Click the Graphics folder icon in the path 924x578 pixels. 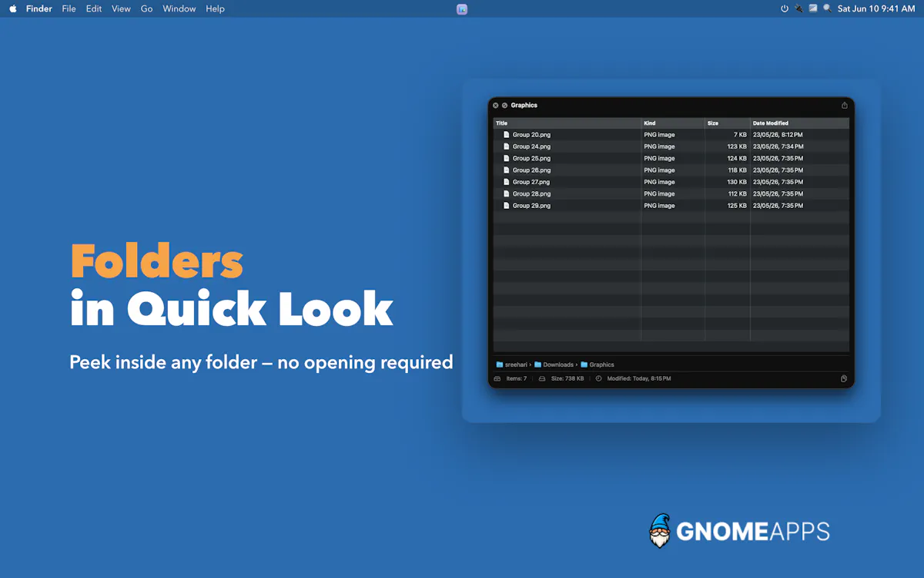tap(584, 365)
